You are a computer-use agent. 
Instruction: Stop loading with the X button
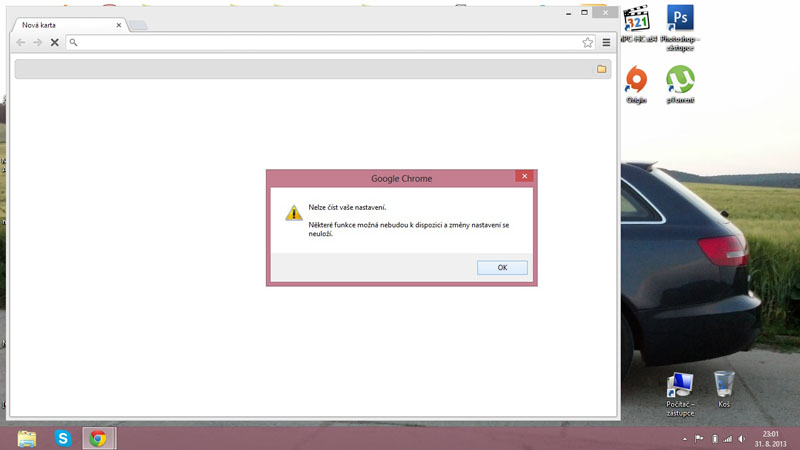pos(55,42)
